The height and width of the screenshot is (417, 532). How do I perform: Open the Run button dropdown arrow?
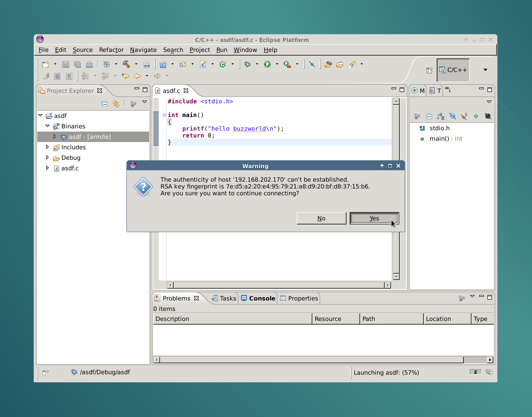[276, 65]
